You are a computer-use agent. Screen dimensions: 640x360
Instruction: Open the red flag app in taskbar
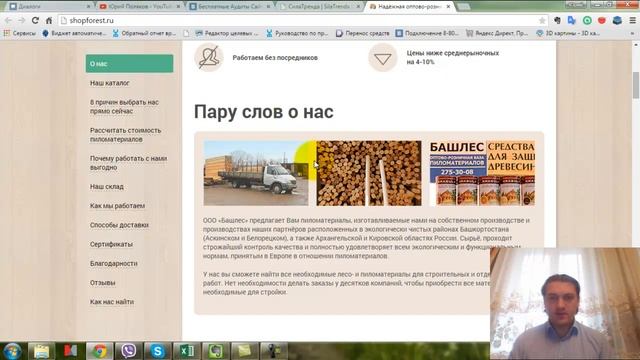pyautogui.click(x=70, y=351)
